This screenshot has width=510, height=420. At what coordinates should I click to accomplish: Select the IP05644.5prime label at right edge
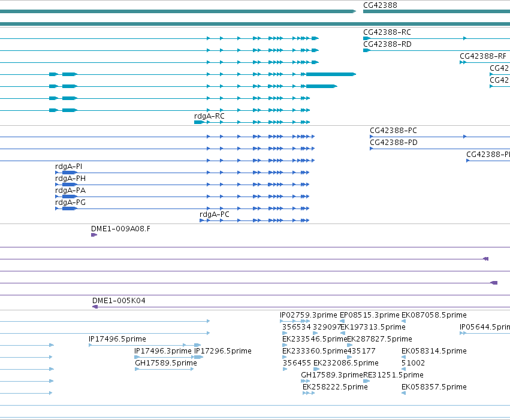[485, 327]
